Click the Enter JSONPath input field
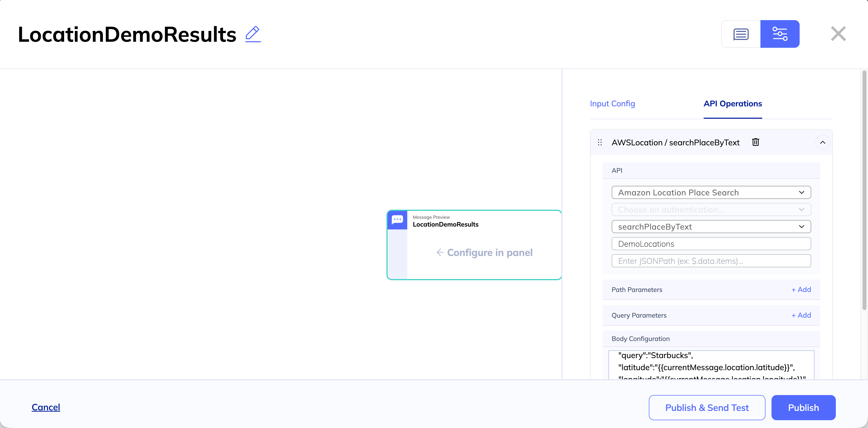Screen dimensions: 868x428 tap(711, 261)
